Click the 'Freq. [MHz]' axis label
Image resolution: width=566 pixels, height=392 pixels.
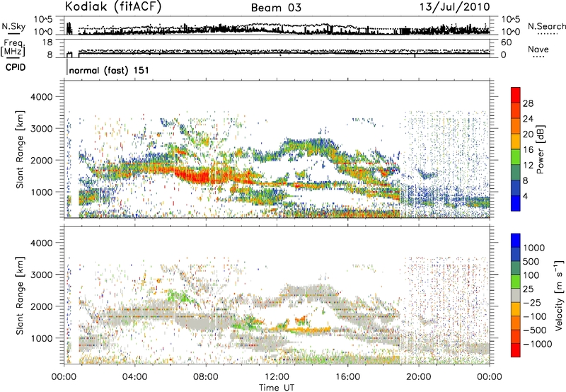[13, 47]
